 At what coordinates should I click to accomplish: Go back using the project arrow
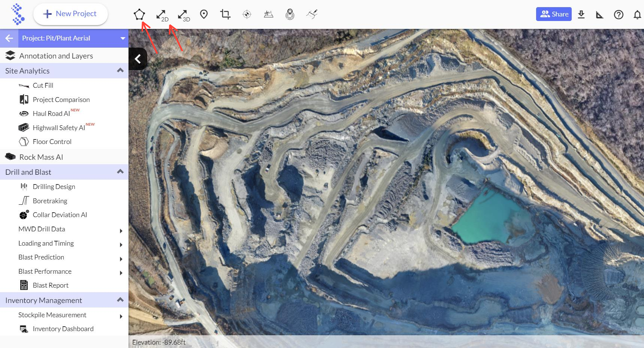[9, 38]
